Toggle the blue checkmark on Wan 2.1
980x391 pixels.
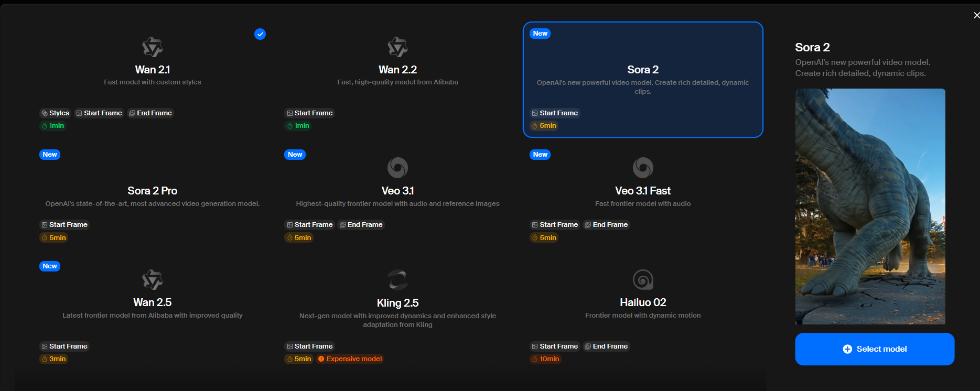tap(260, 34)
